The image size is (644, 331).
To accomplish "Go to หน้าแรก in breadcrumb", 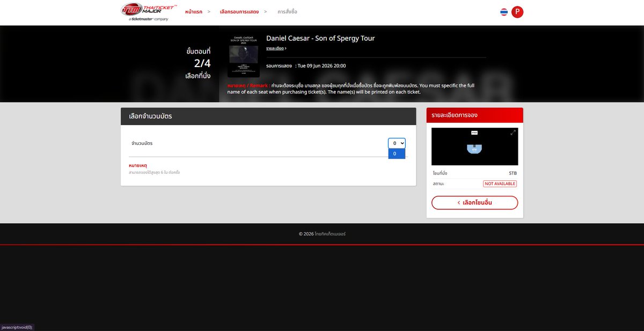I will [x=194, y=11].
